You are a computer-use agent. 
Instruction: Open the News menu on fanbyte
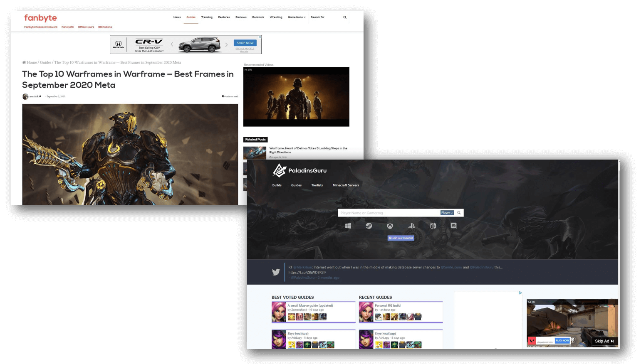(177, 17)
